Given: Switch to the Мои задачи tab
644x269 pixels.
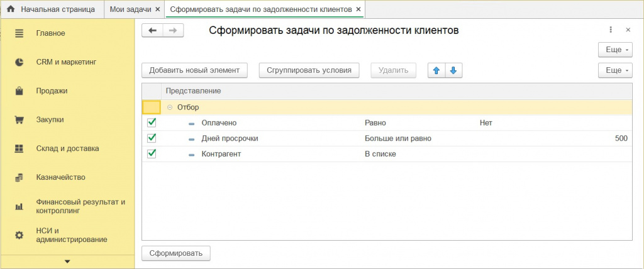Looking at the screenshot, I should coord(130,9).
